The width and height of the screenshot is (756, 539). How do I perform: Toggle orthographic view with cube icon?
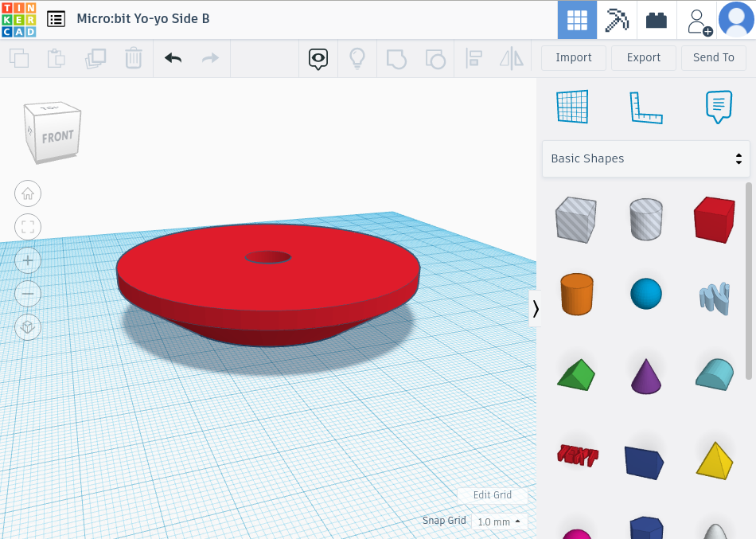[28, 327]
